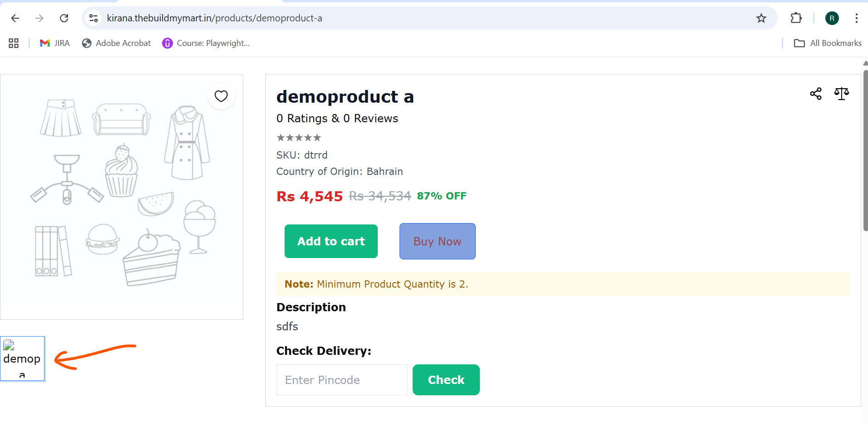Image resolution: width=868 pixels, height=423 pixels.
Task: Reload the current page
Action: click(64, 18)
